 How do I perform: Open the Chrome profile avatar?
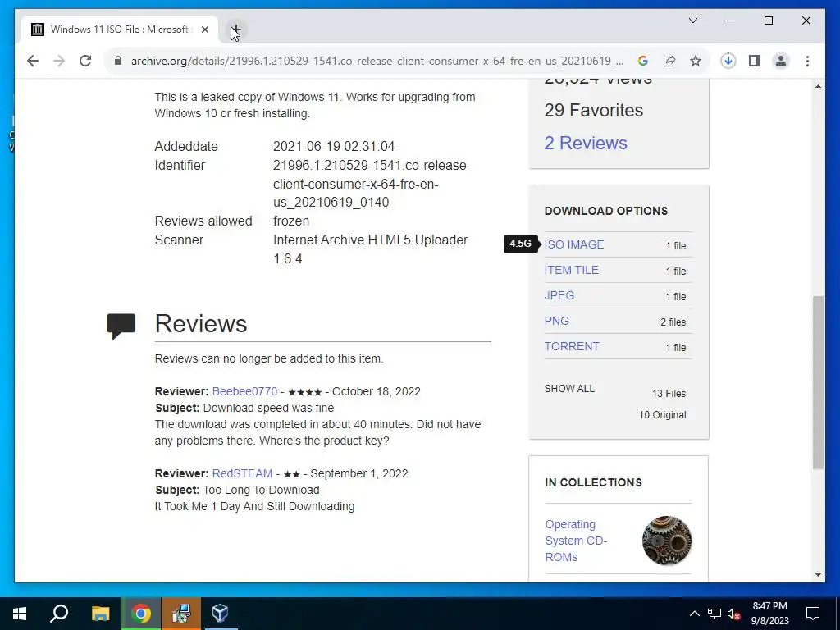(x=781, y=61)
